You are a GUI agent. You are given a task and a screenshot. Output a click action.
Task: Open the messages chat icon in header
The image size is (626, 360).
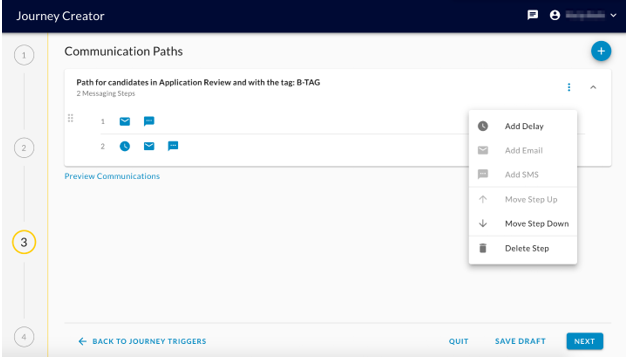pyautogui.click(x=533, y=15)
